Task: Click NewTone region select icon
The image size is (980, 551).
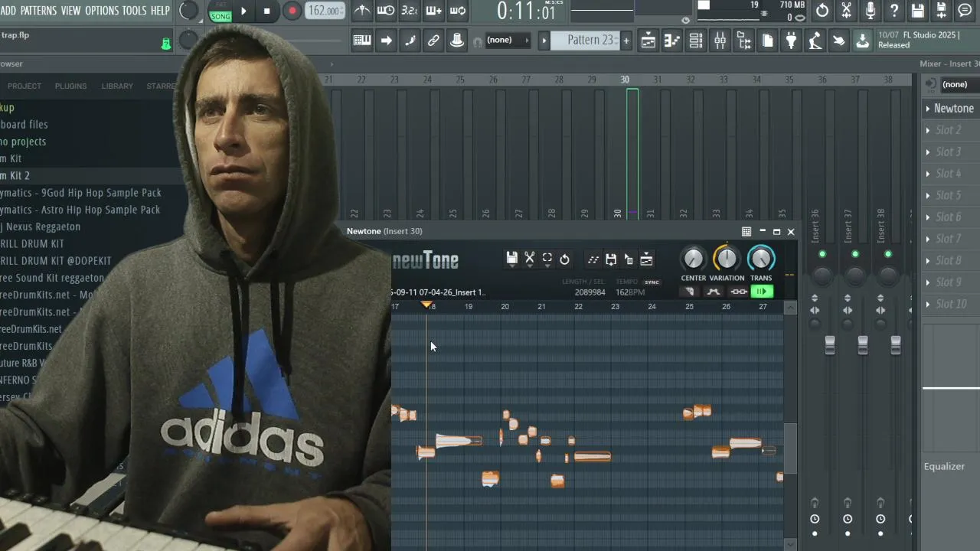Action: [x=547, y=259]
